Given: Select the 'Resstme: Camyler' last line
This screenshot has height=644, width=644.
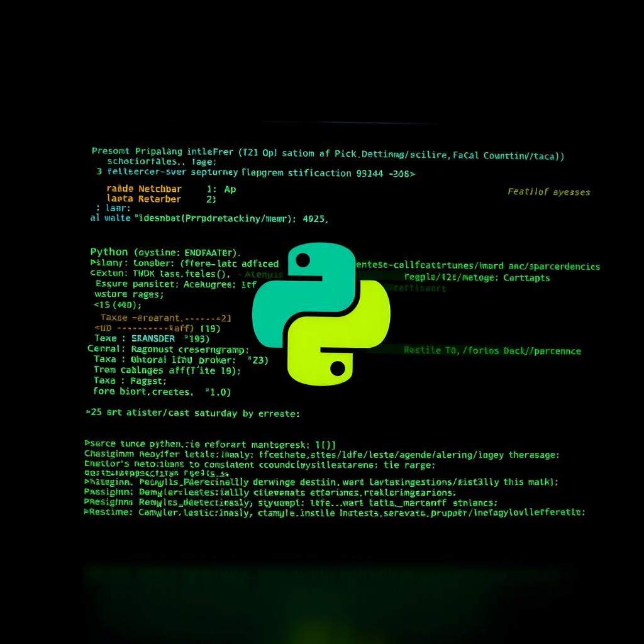Looking at the screenshot, I should click(335, 513).
